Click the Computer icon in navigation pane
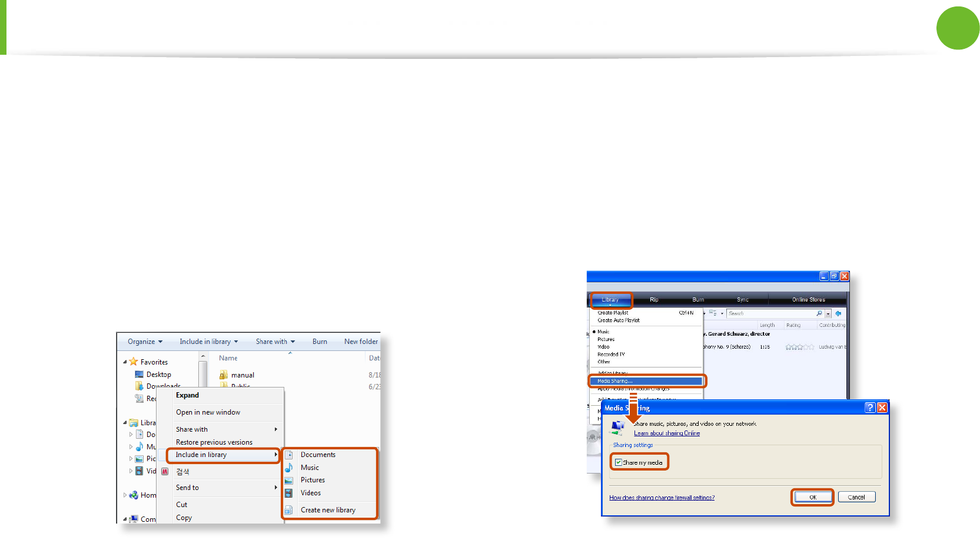This screenshot has height=543, width=980. [x=134, y=519]
